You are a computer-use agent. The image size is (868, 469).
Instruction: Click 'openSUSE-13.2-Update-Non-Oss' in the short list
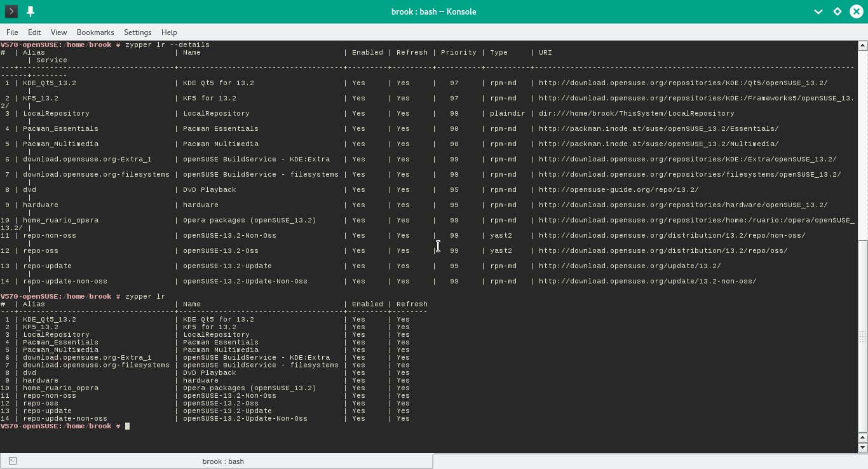[245, 419]
